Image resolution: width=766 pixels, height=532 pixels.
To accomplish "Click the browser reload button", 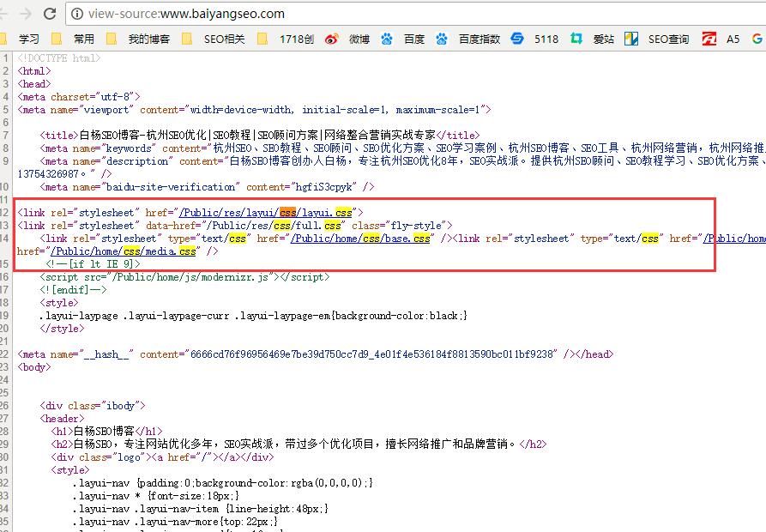I will click(x=50, y=14).
